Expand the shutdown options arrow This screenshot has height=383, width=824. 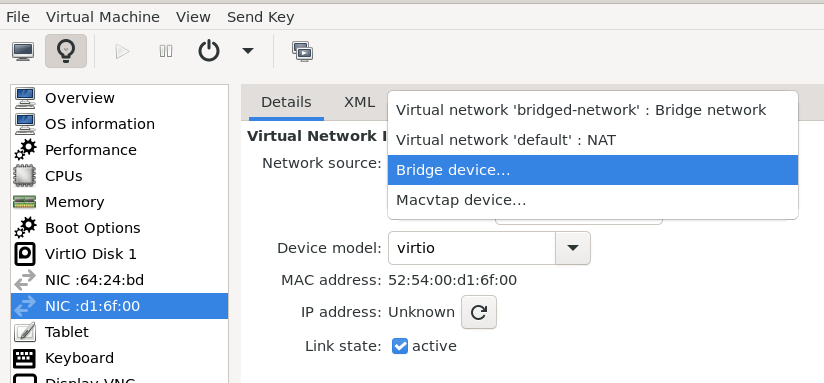248,51
